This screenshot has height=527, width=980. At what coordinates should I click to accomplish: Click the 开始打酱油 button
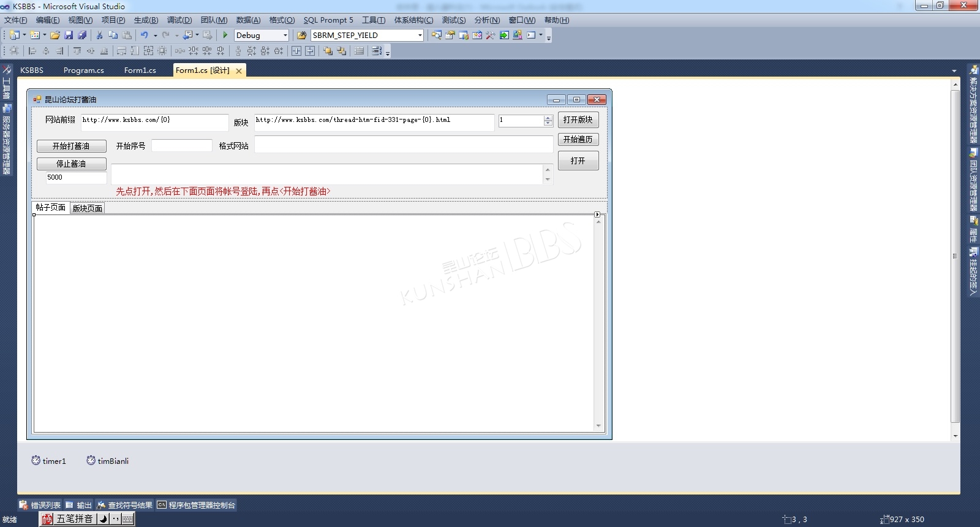coord(71,146)
